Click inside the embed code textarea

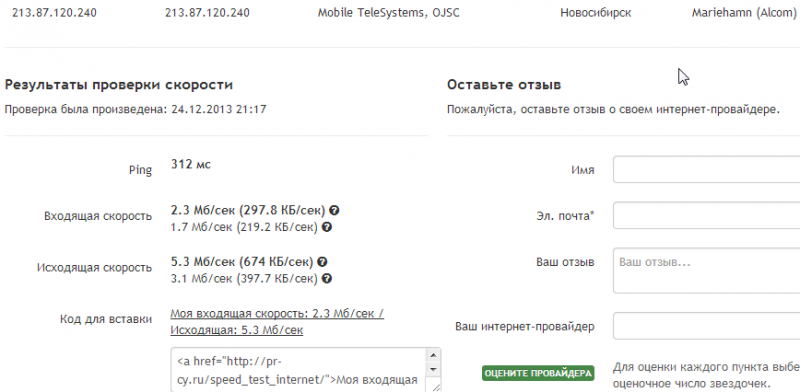click(x=298, y=370)
